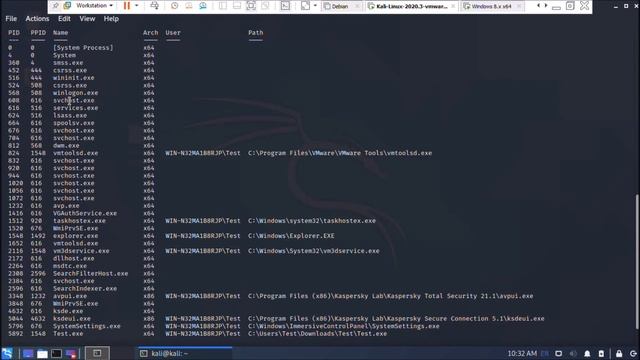
Task: Click the next tab arrow in VMware
Action: 546,6
